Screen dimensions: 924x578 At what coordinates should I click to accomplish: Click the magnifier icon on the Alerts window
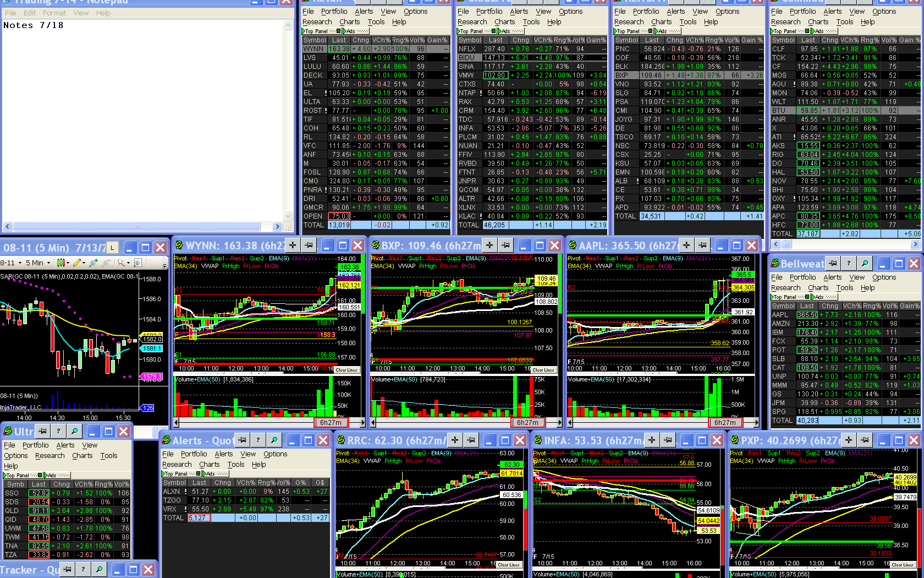(x=274, y=440)
